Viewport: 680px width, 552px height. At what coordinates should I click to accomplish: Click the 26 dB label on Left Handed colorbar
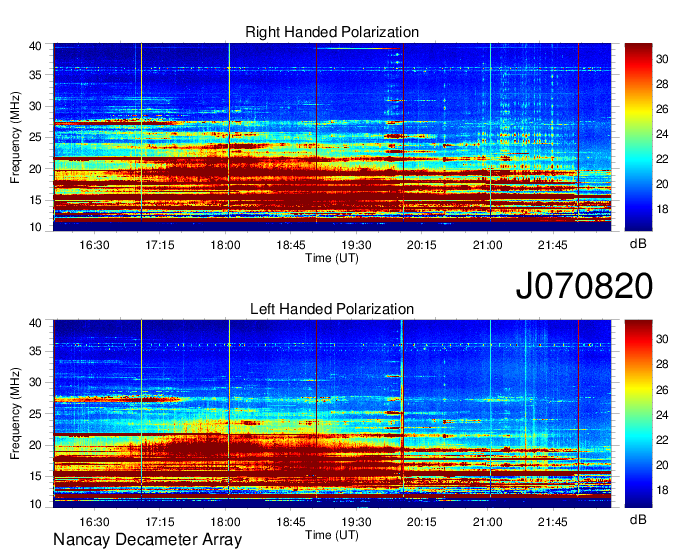tap(662, 390)
